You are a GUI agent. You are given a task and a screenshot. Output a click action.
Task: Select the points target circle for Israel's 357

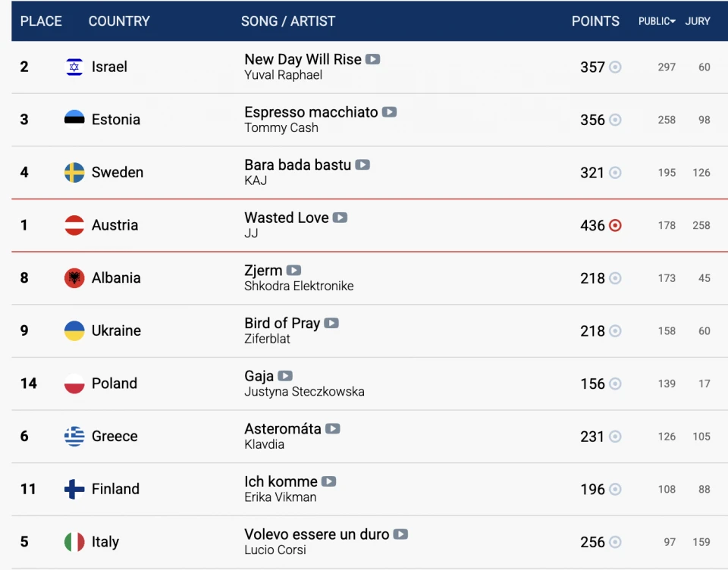point(615,67)
